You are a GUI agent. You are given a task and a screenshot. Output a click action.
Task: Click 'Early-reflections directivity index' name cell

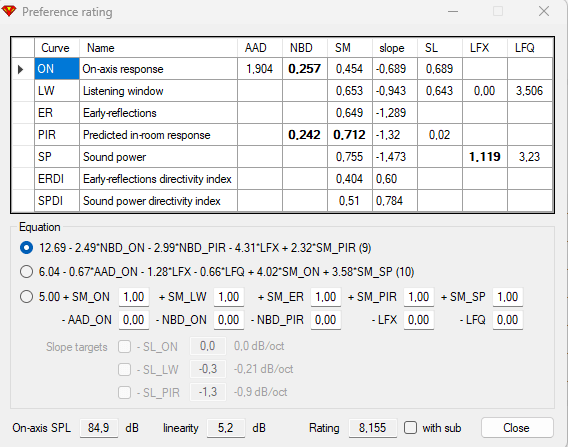pos(158,179)
